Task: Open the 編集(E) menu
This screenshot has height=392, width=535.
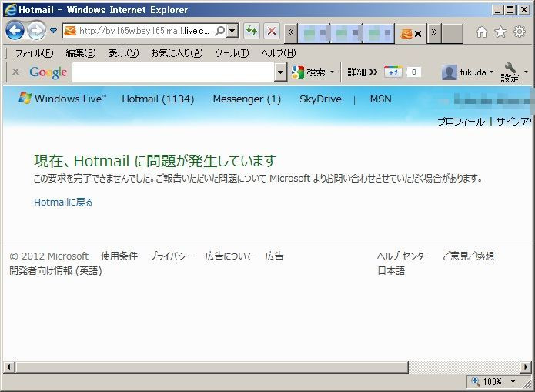Action: point(81,53)
